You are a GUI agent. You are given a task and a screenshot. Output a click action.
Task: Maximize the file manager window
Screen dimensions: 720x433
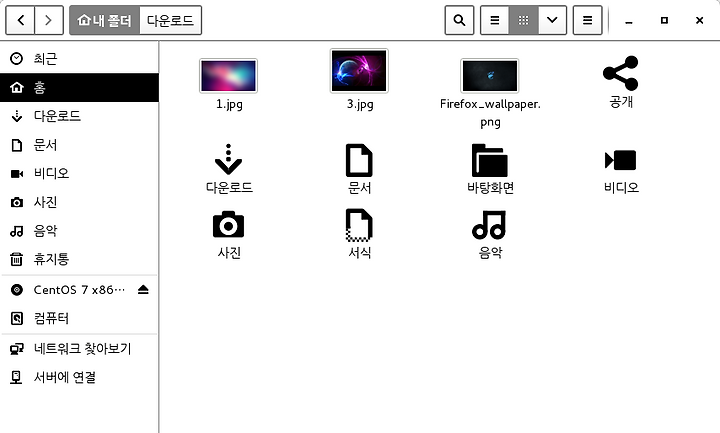[664, 21]
